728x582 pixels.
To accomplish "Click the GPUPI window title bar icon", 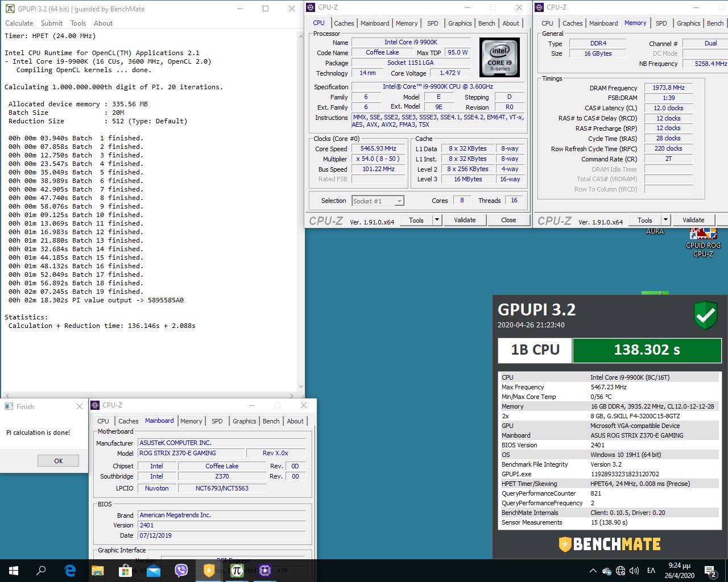I will pyautogui.click(x=10, y=9).
